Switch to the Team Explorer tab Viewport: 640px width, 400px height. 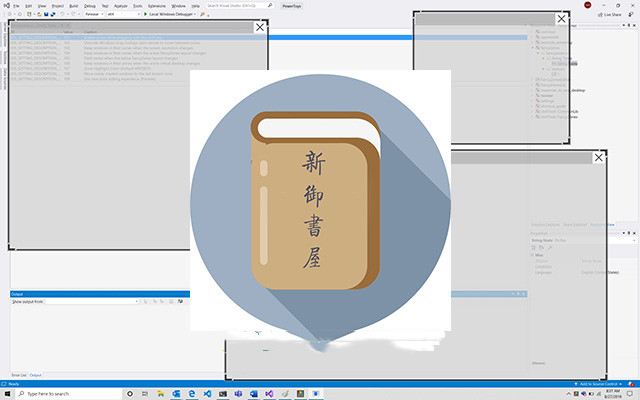[x=575, y=225]
